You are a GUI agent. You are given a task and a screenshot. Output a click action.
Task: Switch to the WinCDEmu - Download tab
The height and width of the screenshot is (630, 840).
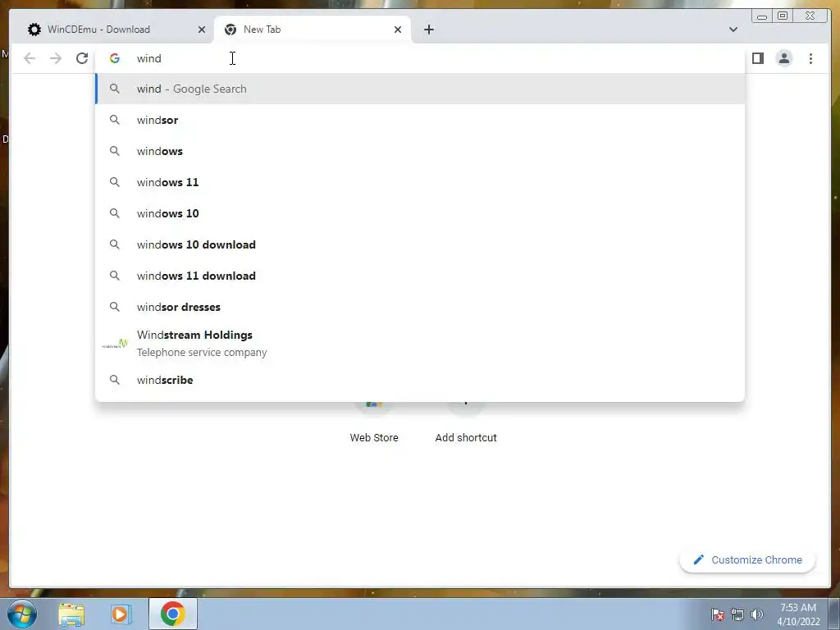[x=112, y=30]
